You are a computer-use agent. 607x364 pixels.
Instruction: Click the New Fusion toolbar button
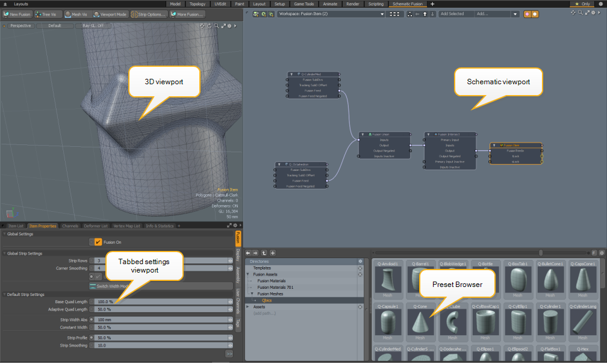pyautogui.click(x=17, y=14)
